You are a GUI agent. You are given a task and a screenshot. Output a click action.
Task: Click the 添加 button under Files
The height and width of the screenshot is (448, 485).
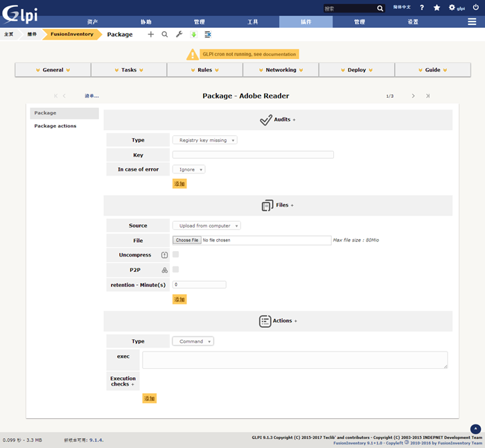pos(179,300)
